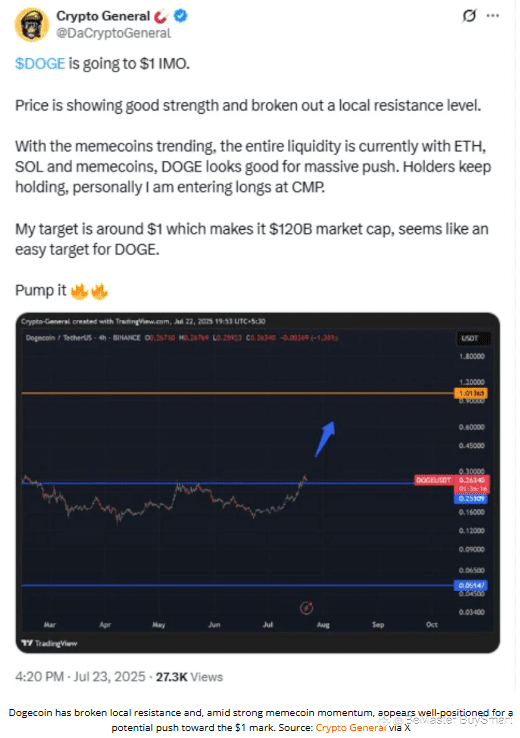Click the blue verified checkmark badge
Image resolution: width=520 pixels, height=738 pixels.
coord(181,16)
